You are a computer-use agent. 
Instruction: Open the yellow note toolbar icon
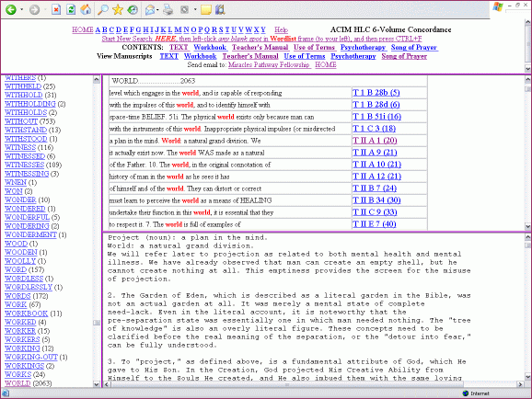[206, 10]
